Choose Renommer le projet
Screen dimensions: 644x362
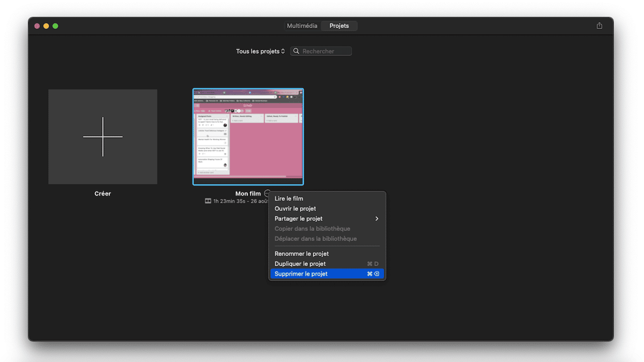[x=327, y=254]
